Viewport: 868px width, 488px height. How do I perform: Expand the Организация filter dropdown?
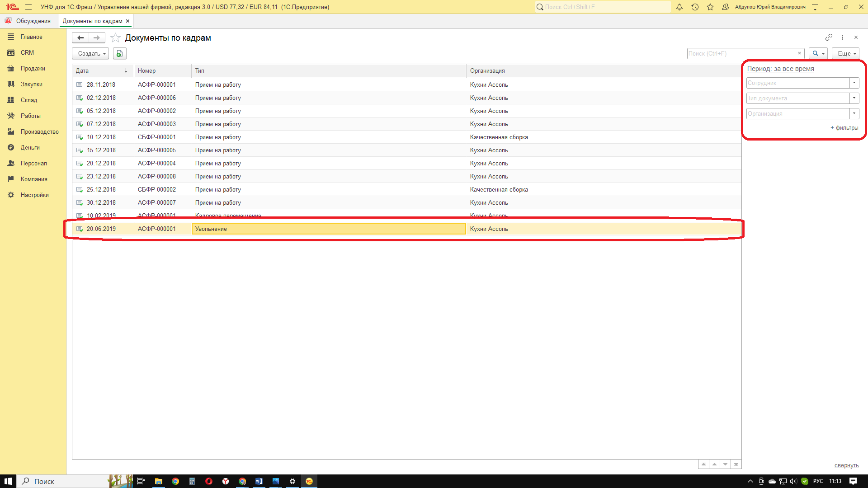[854, 113]
